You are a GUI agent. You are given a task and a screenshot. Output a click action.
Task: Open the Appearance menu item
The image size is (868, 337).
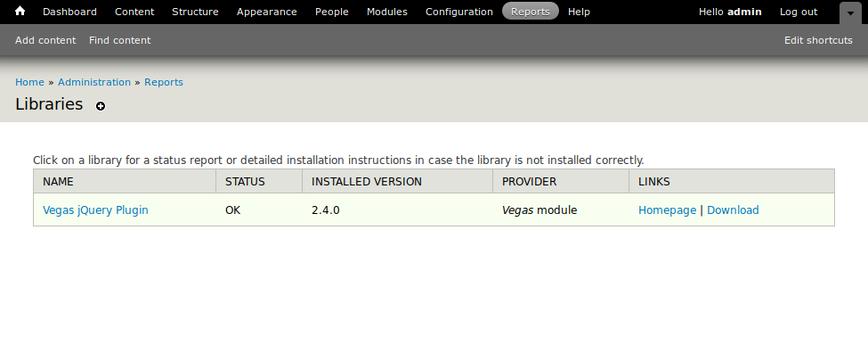coord(267,12)
